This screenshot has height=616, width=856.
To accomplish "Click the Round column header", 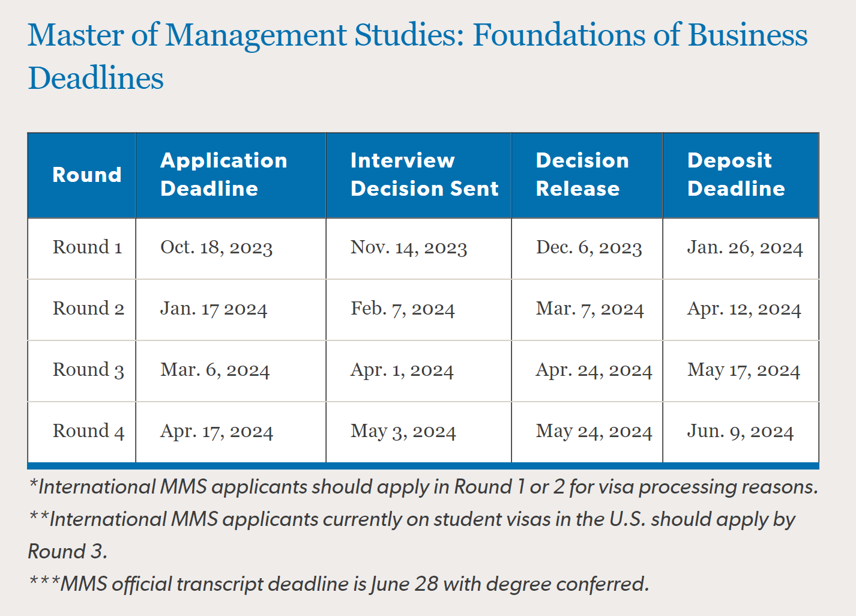I will [x=87, y=175].
